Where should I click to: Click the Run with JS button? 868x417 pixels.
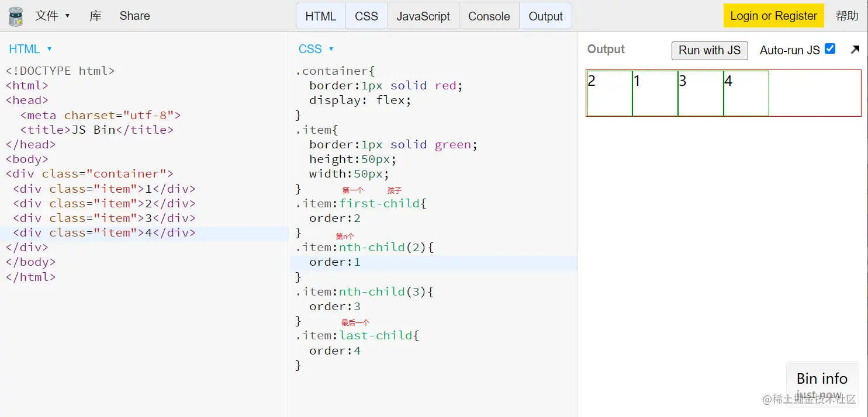click(709, 50)
